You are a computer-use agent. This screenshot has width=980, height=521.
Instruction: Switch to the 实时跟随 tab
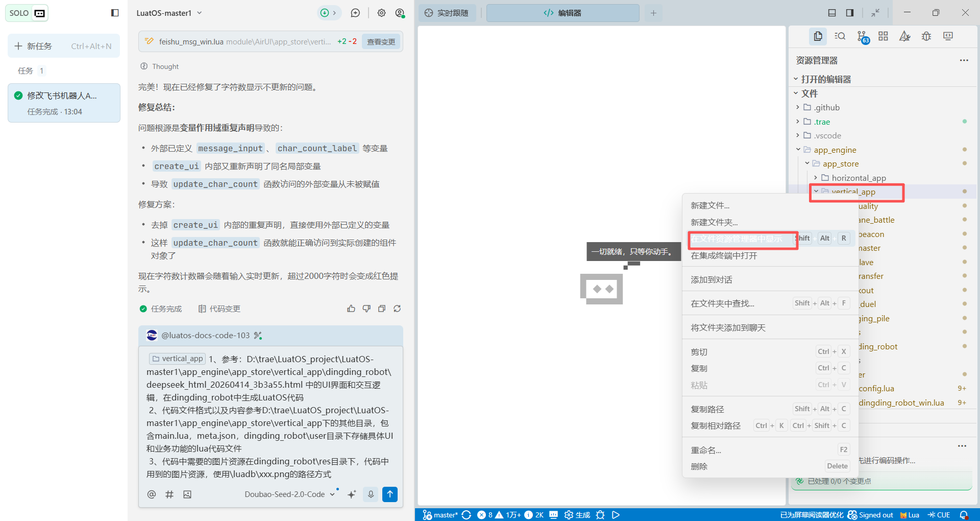[x=447, y=13]
